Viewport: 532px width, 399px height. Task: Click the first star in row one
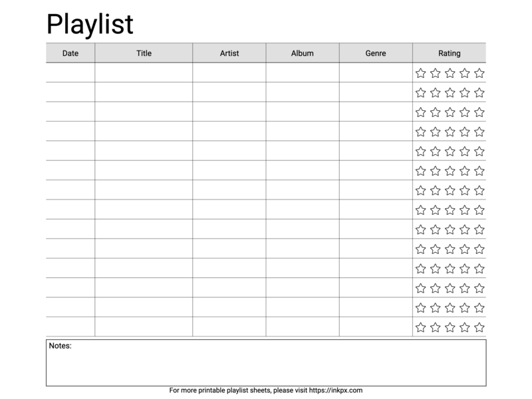tap(420, 73)
